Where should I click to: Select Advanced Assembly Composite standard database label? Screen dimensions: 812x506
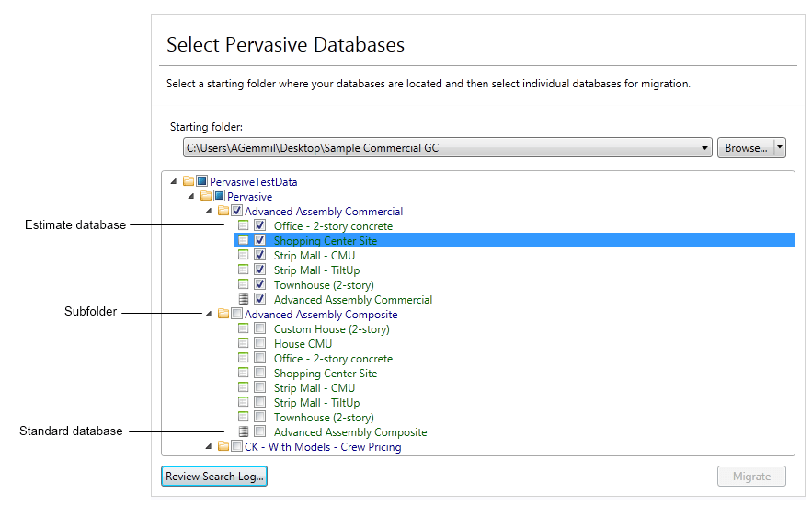pyautogui.click(x=350, y=431)
